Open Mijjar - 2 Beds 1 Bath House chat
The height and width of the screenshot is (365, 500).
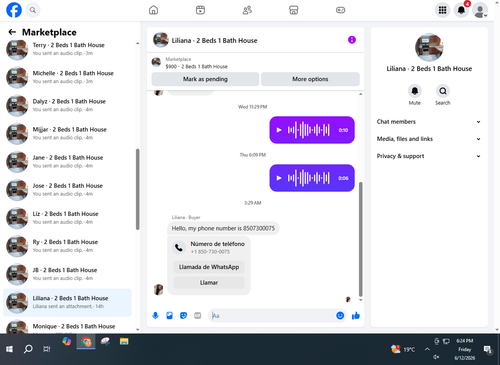(68, 133)
